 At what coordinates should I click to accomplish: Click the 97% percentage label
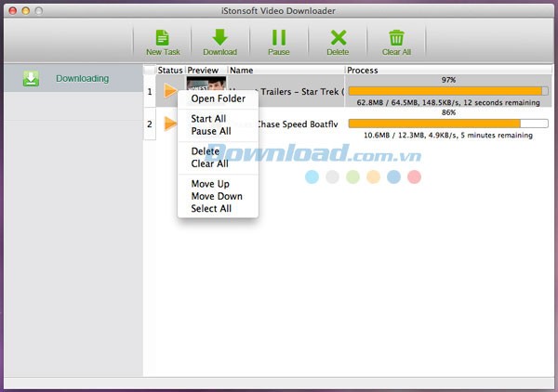click(x=448, y=80)
